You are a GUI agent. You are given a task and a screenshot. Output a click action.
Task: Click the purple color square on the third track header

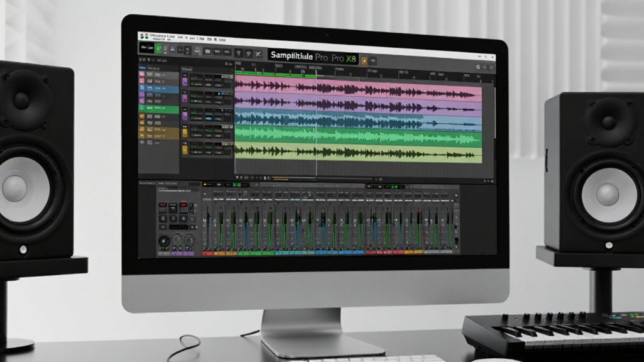(185, 116)
